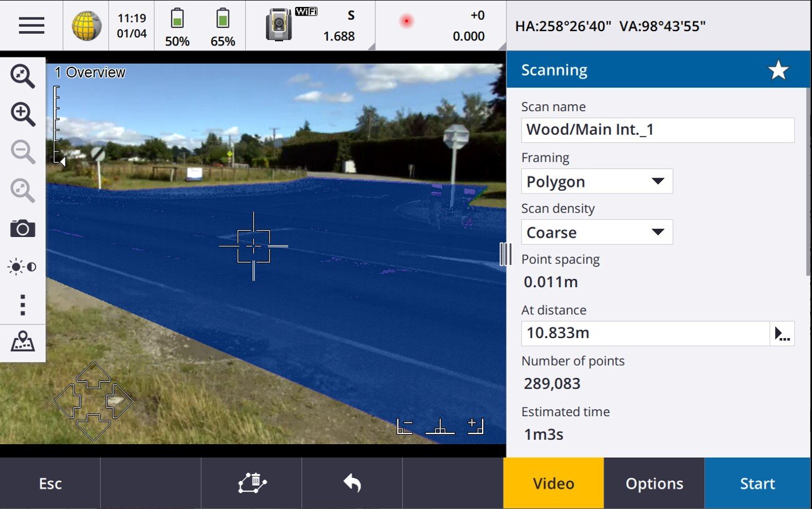Click the yellow globe map icon
Viewport: 812px width, 509px height.
(87, 26)
